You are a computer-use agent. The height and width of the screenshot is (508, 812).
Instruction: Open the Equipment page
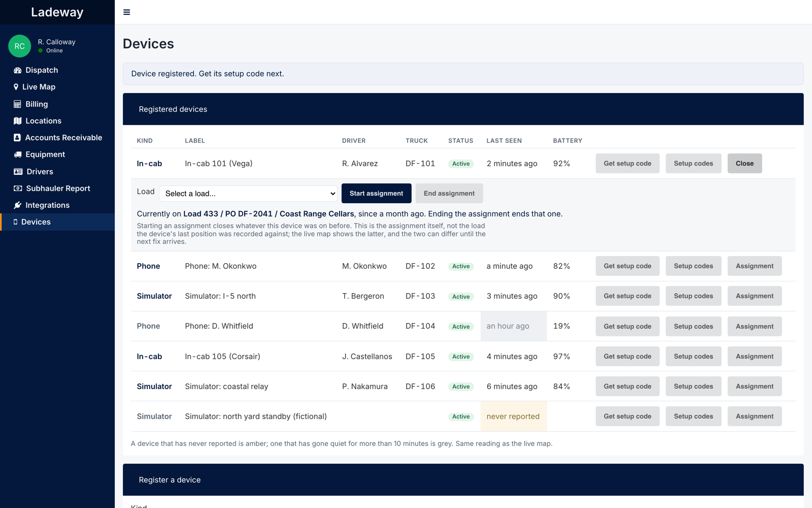click(x=57, y=154)
